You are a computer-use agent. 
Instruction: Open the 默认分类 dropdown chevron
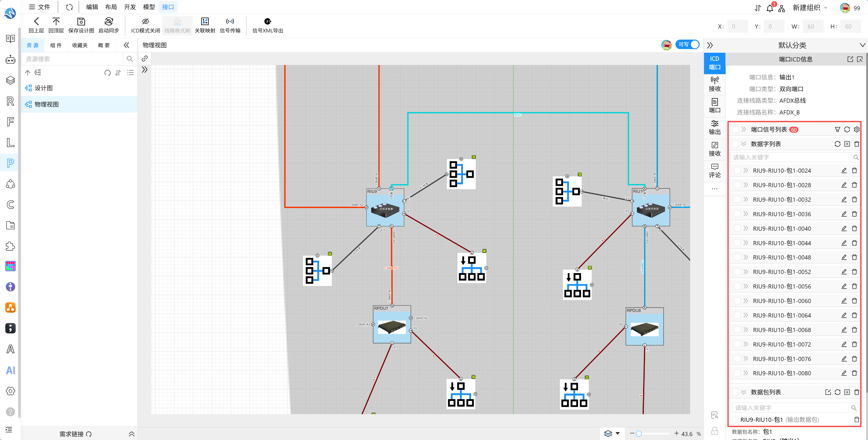[862, 45]
